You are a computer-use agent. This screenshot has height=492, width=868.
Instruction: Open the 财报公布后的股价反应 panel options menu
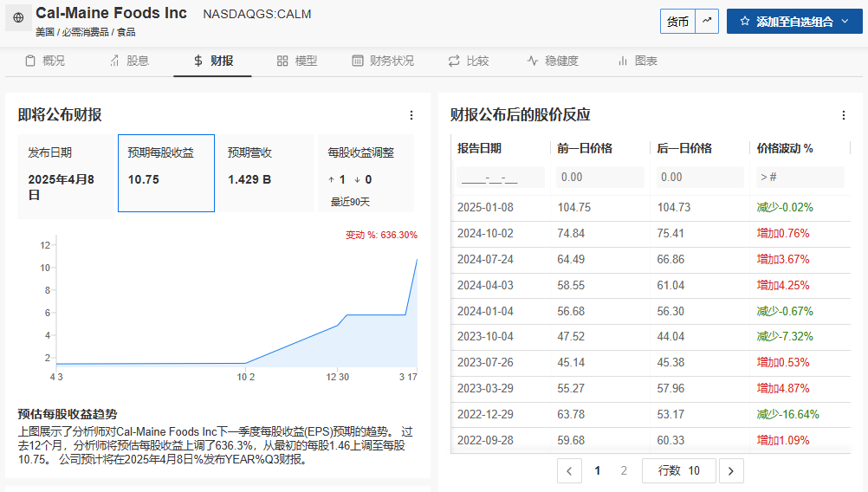pos(844,115)
